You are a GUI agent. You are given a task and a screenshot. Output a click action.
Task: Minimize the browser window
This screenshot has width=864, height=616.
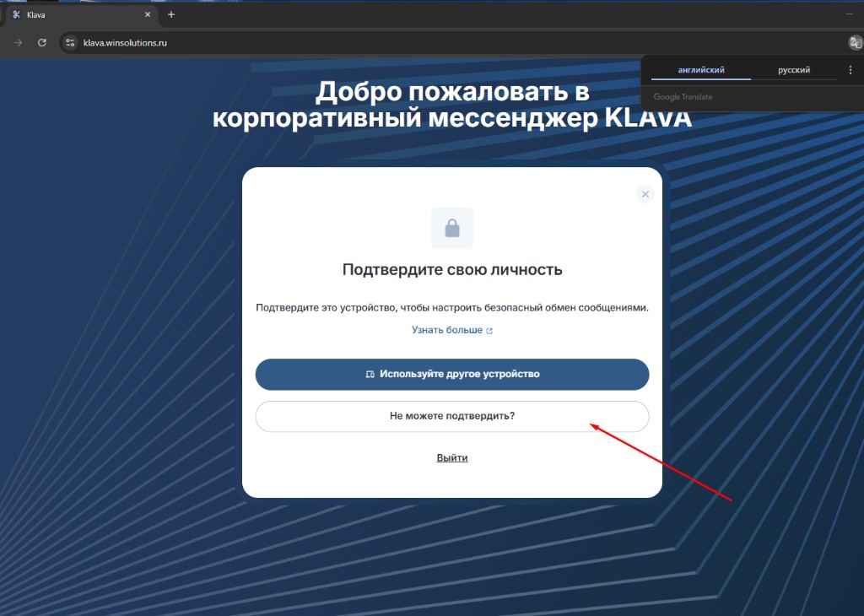point(849,15)
